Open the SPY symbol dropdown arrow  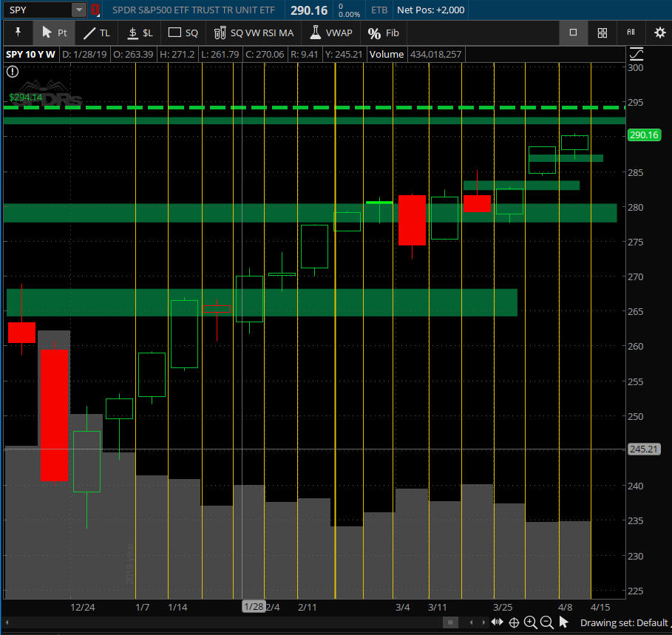tap(78, 10)
